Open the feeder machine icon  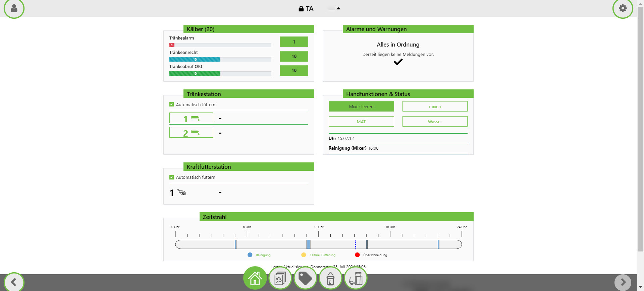[356, 278]
